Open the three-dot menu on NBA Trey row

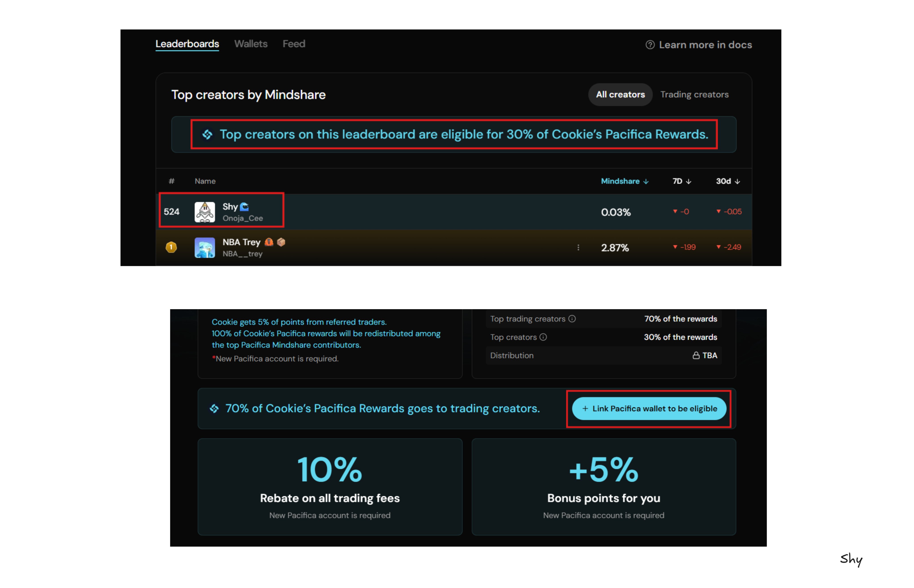coord(578,247)
